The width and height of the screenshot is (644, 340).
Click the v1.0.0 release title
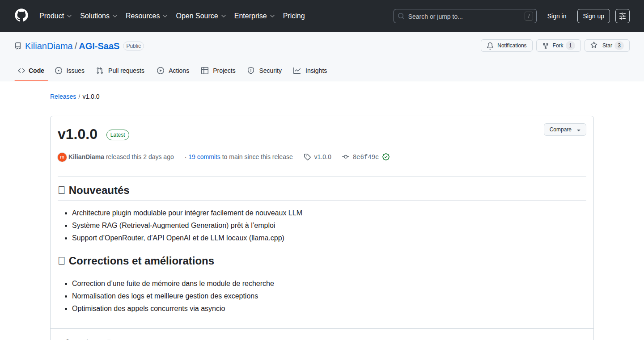coord(77,134)
